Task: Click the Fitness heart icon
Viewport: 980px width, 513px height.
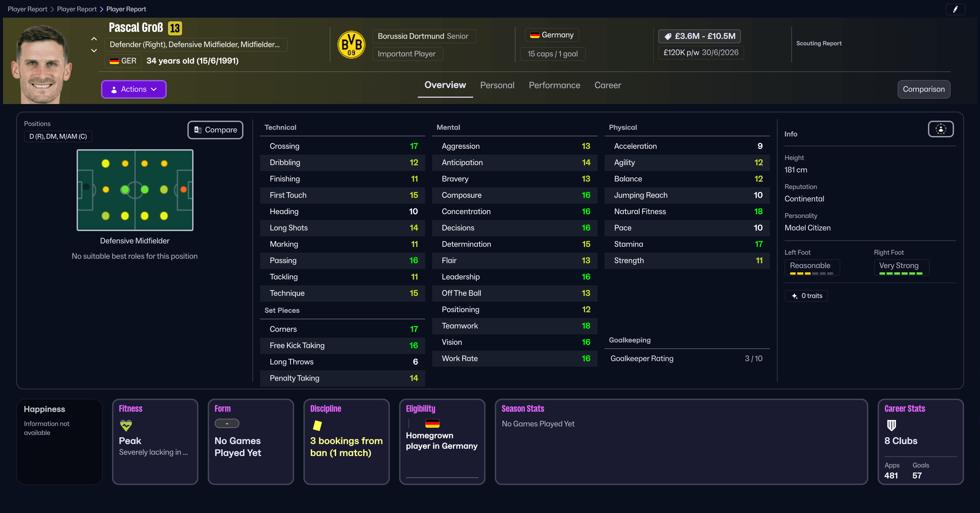Action: 126,425
